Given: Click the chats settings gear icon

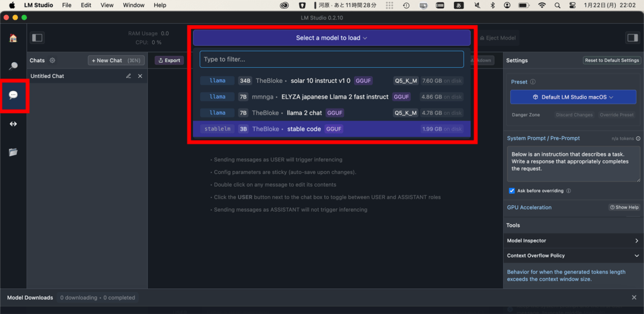Looking at the screenshot, I should click(53, 60).
